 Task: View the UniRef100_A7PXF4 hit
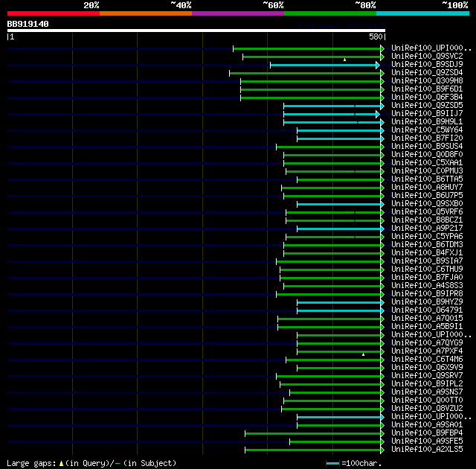pyautogui.click(x=427, y=351)
